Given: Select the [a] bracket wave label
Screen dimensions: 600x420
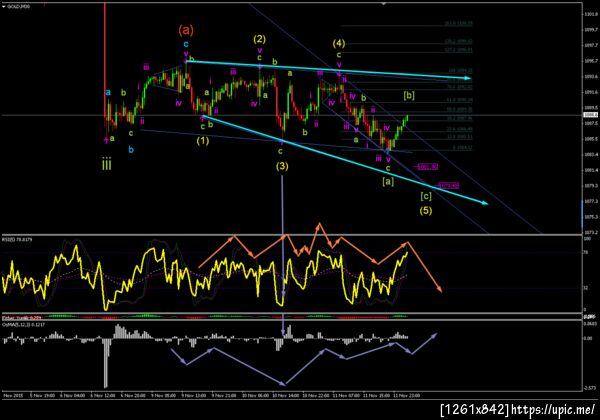Looking at the screenshot, I should click(x=388, y=181).
